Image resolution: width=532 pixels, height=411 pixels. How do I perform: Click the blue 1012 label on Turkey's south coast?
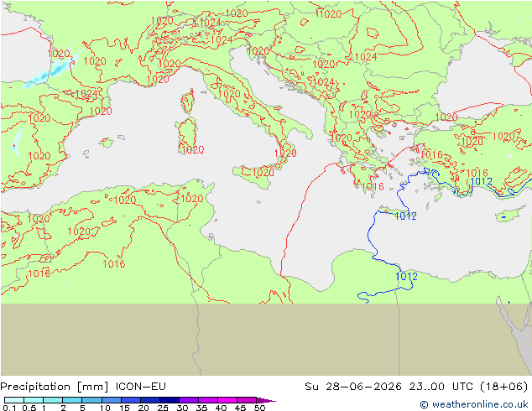click(x=482, y=181)
